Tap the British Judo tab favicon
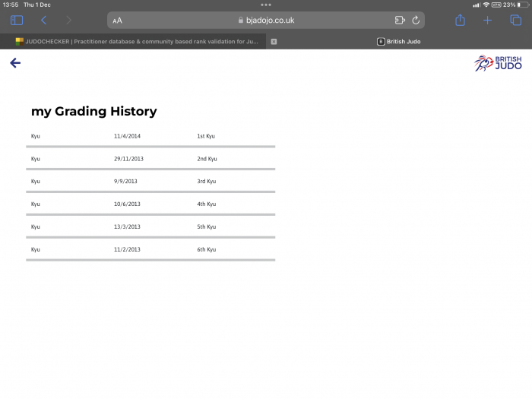Viewport: 532px width, 399px height. point(381,41)
